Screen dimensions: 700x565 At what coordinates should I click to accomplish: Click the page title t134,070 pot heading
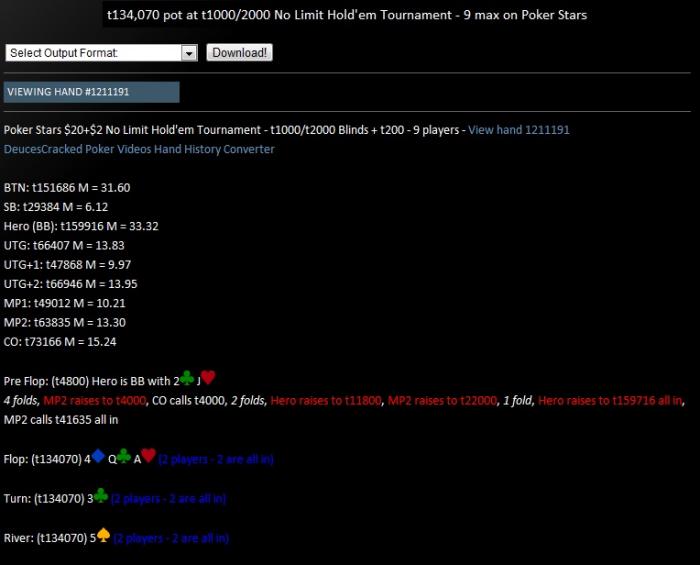coord(347,15)
